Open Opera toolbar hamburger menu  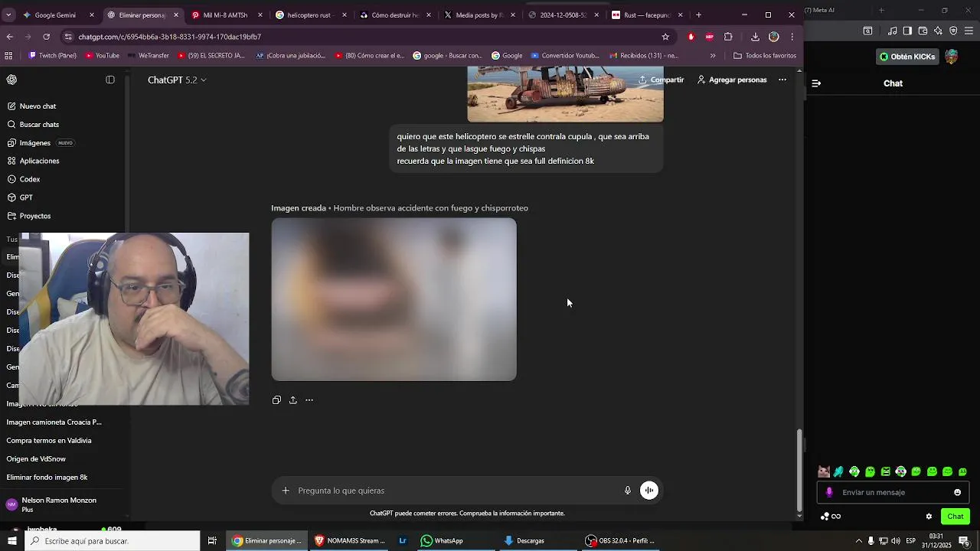[969, 31]
